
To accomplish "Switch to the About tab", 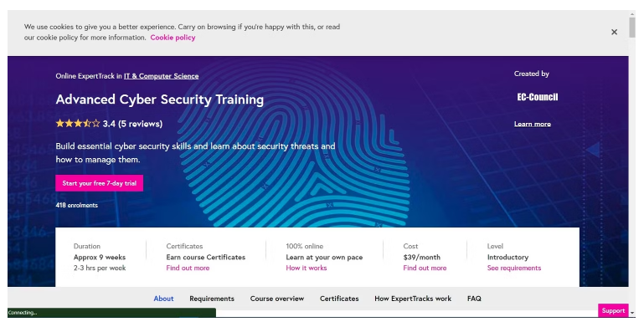I will 163,299.
